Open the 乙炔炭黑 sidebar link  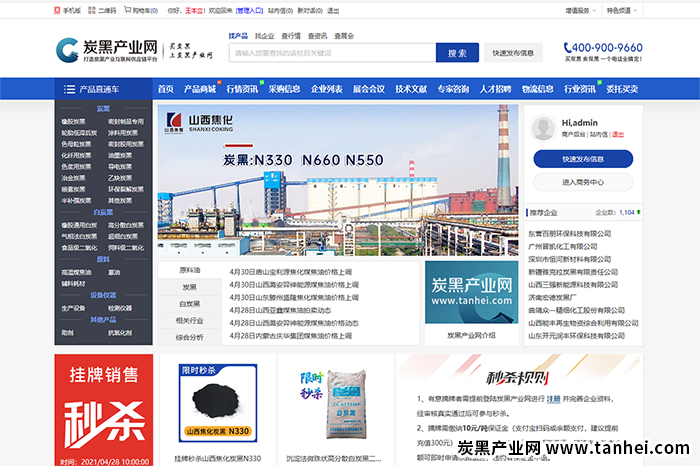[x=120, y=178]
